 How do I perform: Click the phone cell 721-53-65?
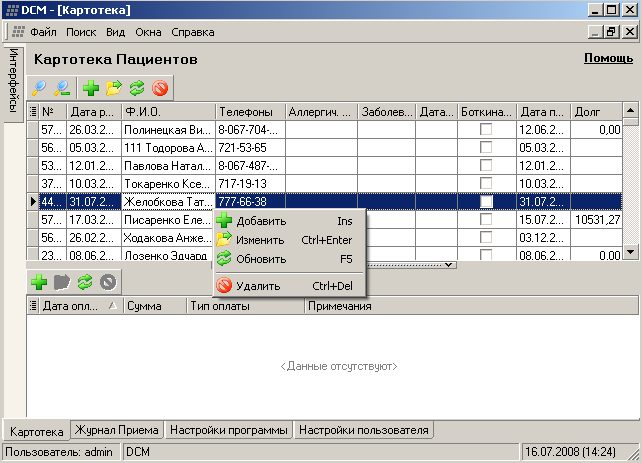click(250, 147)
